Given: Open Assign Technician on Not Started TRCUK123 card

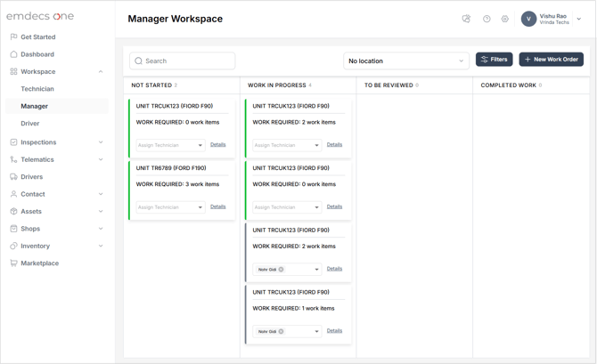Looking at the screenshot, I should (x=170, y=145).
